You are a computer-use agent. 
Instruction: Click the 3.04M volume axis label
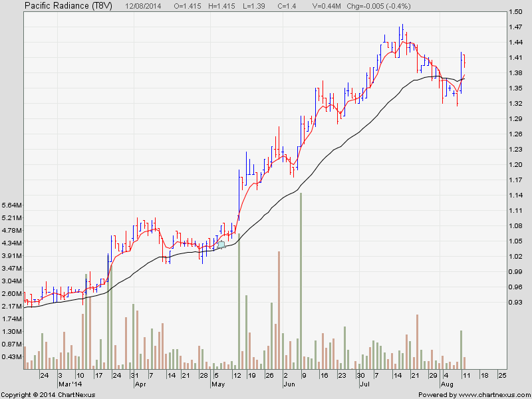pyautogui.click(x=12, y=281)
